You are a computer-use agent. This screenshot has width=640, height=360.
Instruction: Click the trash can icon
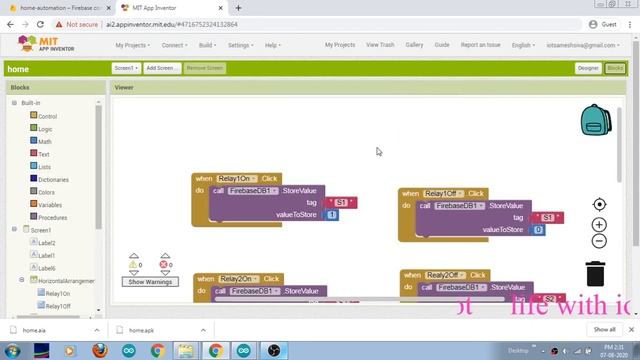pos(596,274)
